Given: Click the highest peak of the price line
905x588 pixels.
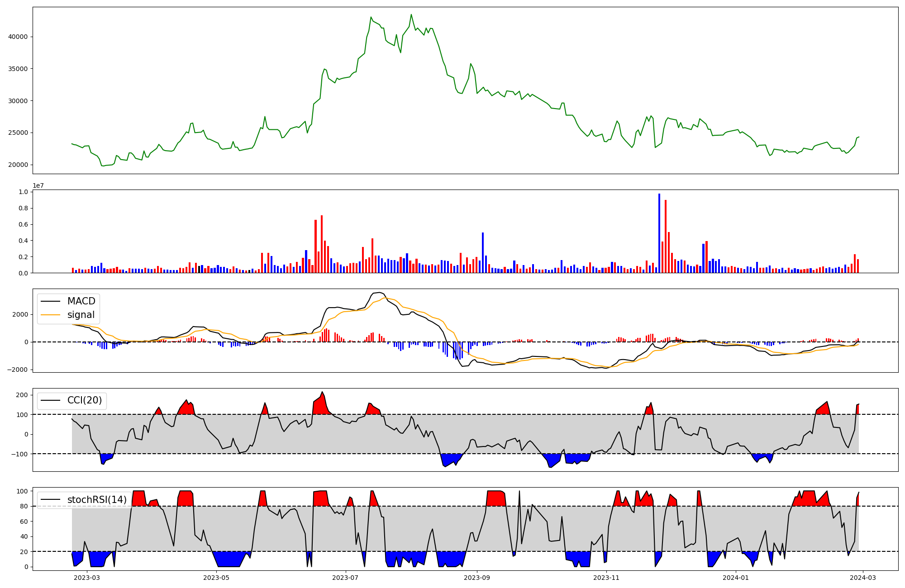Looking at the screenshot, I should 411,14.
